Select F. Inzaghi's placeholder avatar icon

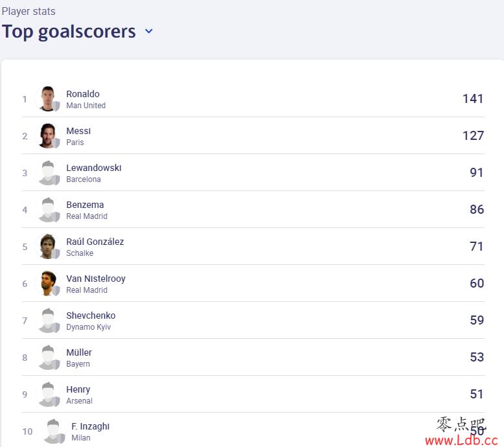point(54,431)
